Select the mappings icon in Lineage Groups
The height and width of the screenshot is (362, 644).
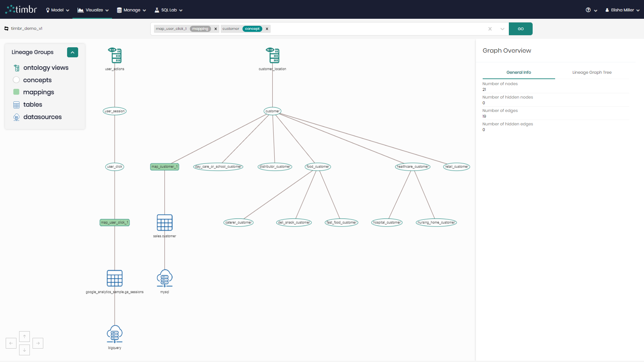[x=16, y=92]
